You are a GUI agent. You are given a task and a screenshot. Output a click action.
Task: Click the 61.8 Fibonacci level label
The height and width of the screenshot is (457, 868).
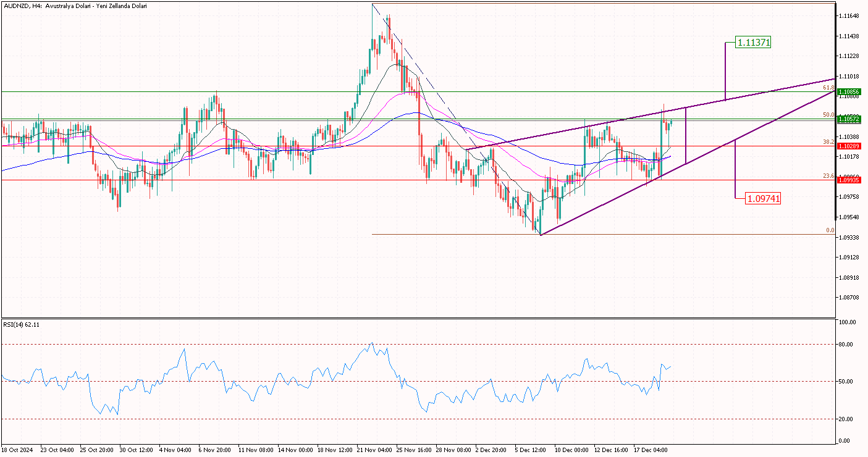pos(829,88)
